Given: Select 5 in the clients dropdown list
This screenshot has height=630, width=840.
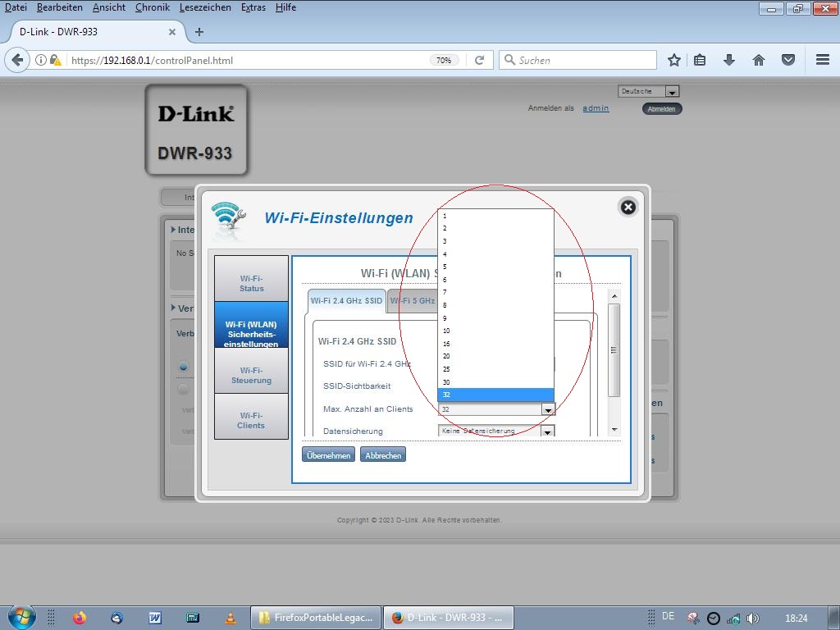Looking at the screenshot, I should [x=495, y=267].
